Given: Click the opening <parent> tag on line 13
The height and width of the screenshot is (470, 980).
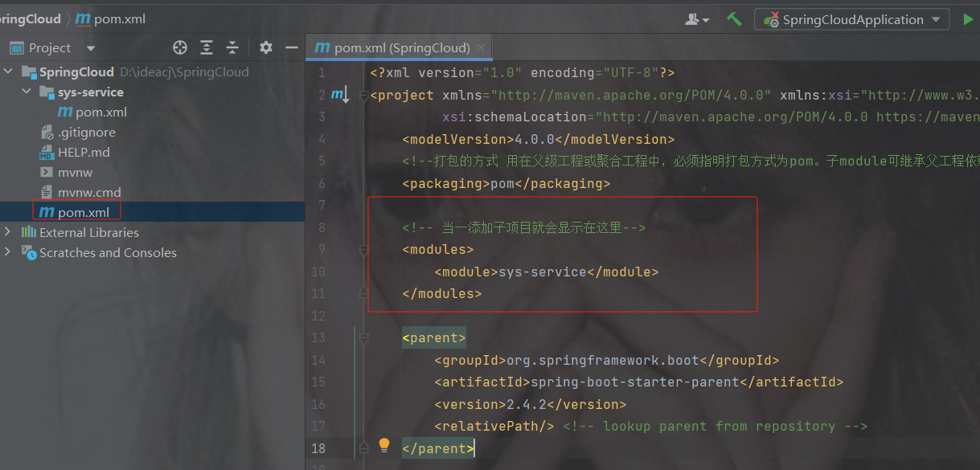Looking at the screenshot, I should coord(434,337).
